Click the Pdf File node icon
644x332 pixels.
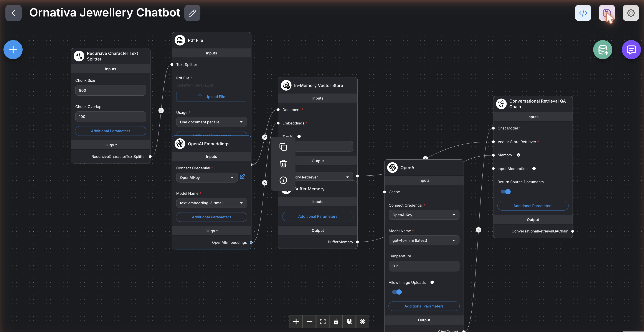click(x=180, y=40)
